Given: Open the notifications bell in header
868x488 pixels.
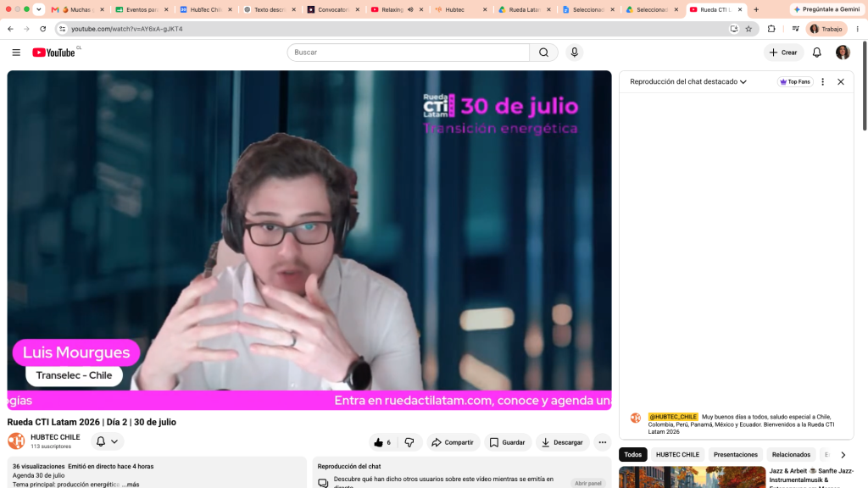Looking at the screenshot, I should (x=816, y=53).
